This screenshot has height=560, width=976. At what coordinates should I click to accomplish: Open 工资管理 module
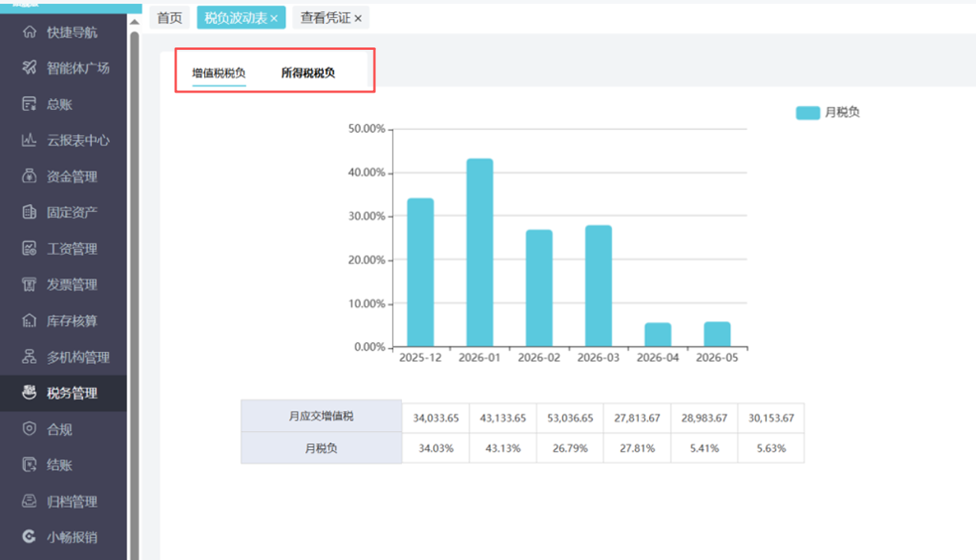pyautogui.click(x=63, y=248)
